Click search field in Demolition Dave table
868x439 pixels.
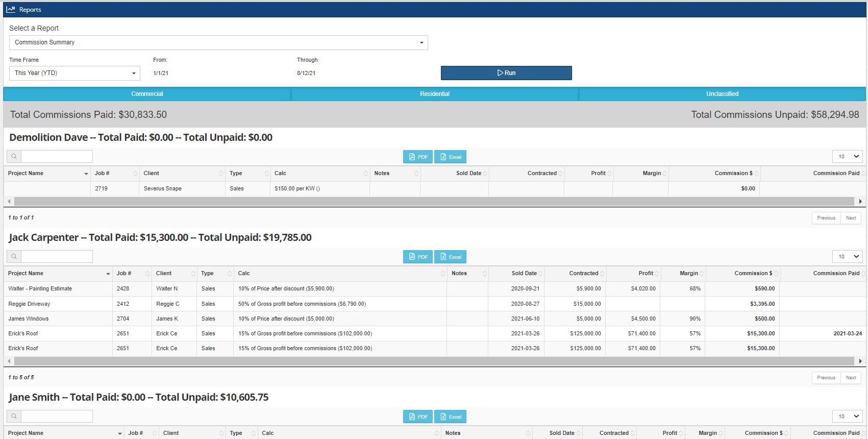[x=57, y=157]
